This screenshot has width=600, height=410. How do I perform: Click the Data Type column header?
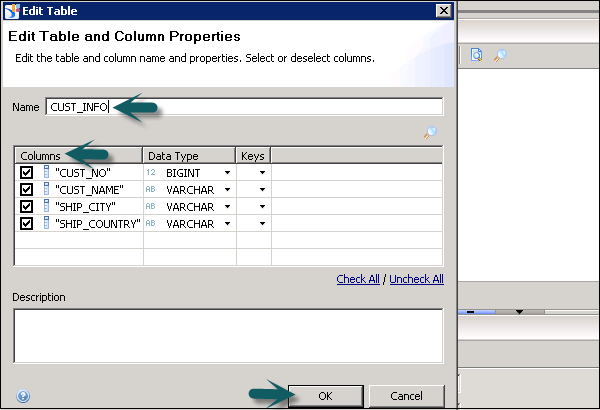173,156
